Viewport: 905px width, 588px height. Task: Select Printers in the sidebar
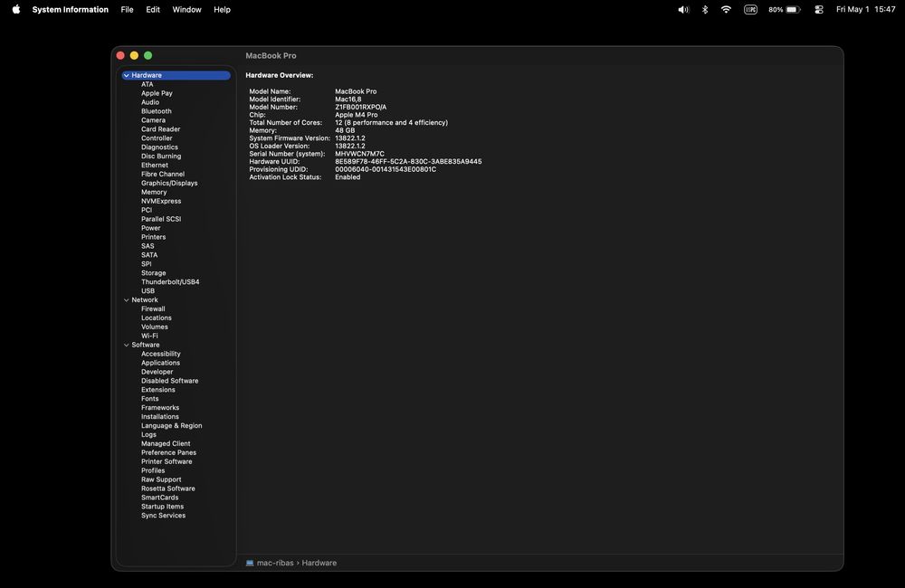[x=153, y=237]
